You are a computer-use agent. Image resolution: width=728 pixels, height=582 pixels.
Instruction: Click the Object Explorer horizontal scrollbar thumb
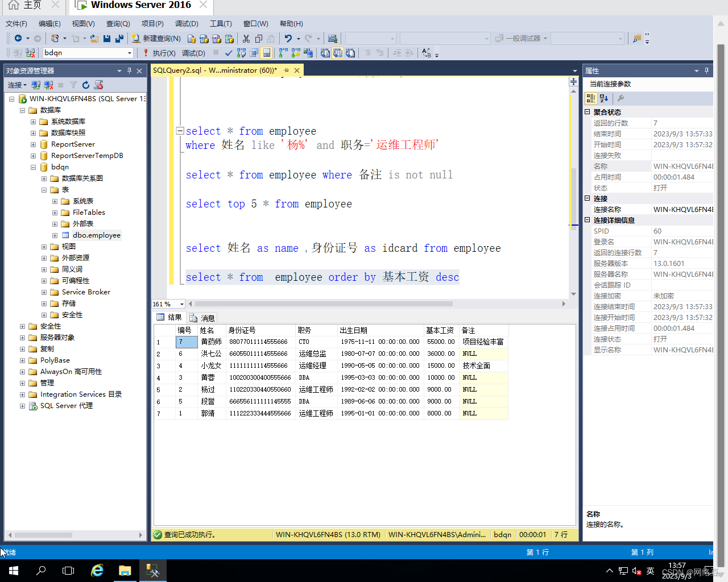(x=43, y=535)
